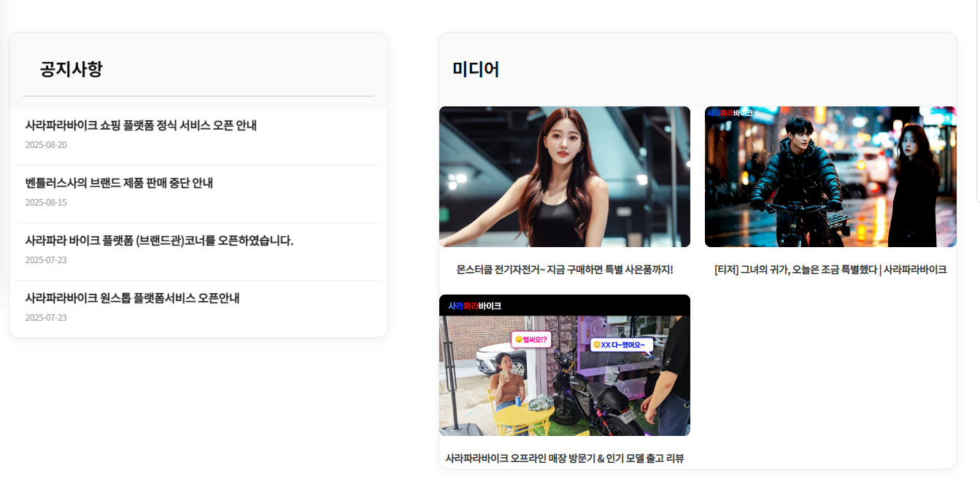Click the 몬스터큡 전기자전거 video caption
This screenshot has height=503, width=980.
pos(564,270)
